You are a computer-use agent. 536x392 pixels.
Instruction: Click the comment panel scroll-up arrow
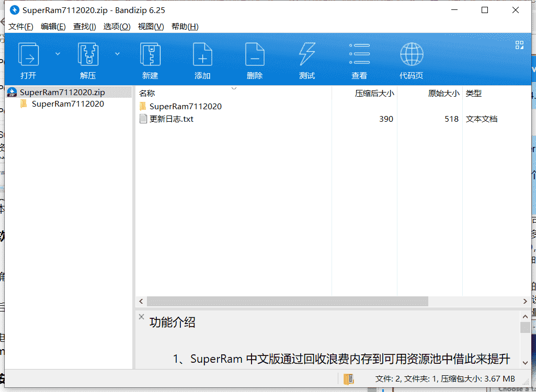(x=525, y=316)
